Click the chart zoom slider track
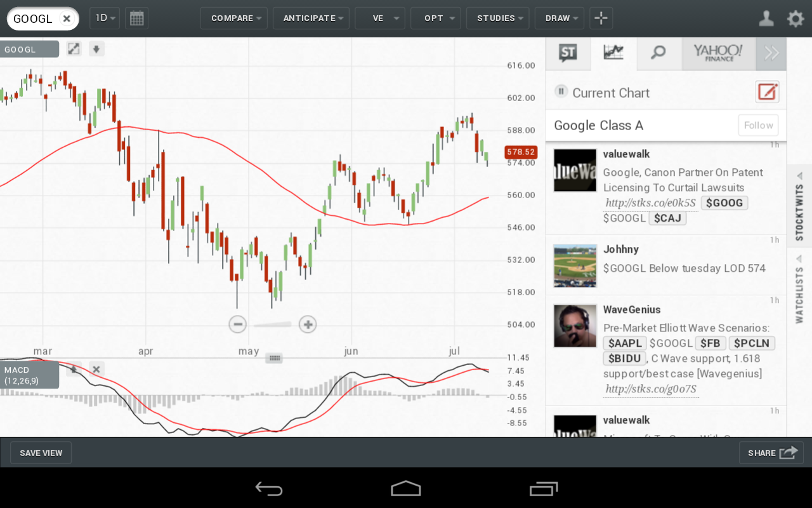The width and height of the screenshot is (812, 508). pos(273,325)
